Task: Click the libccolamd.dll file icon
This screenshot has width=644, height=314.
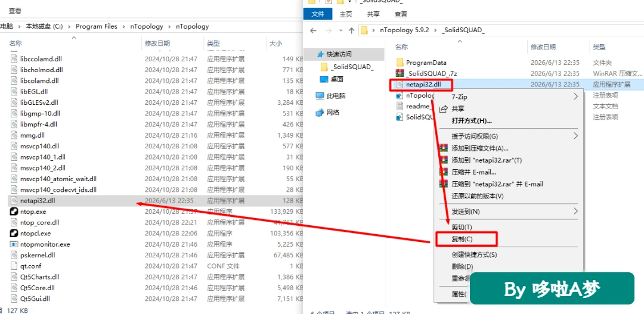Action: coord(14,59)
